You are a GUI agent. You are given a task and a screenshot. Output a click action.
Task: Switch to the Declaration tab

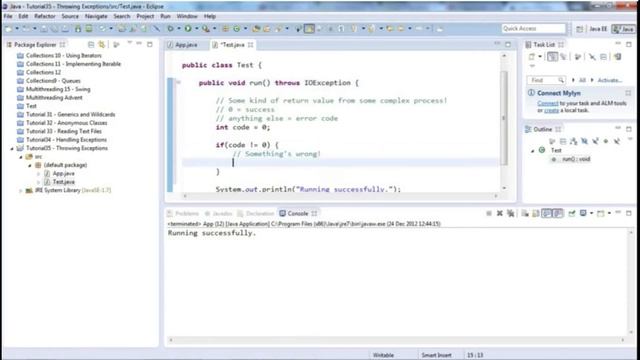pyautogui.click(x=256, y=213)
